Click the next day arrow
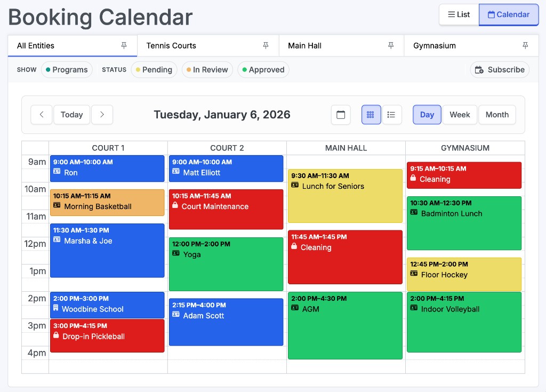This screenshot has width=546, height=392. coord(102,114)
